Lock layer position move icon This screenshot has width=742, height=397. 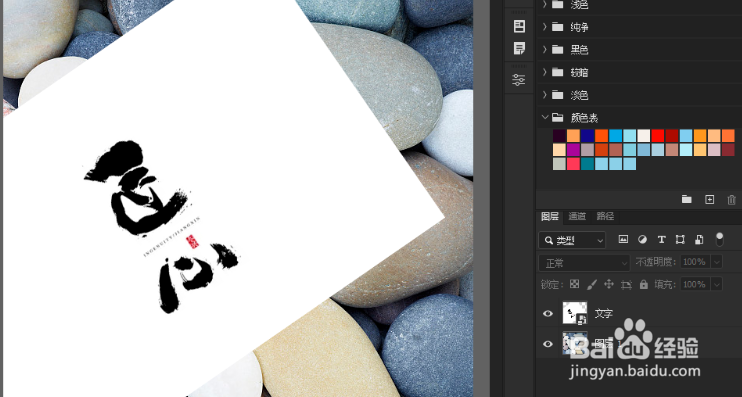[609, 284]
